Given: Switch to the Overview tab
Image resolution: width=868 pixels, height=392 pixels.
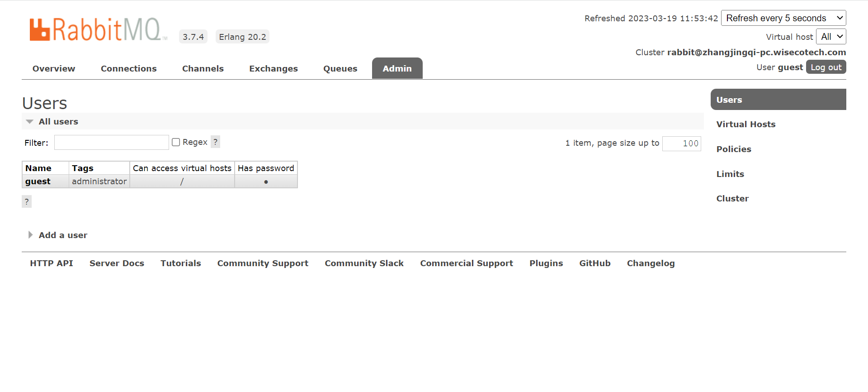Looking at the screenshot, I should [x=54, y=68].
